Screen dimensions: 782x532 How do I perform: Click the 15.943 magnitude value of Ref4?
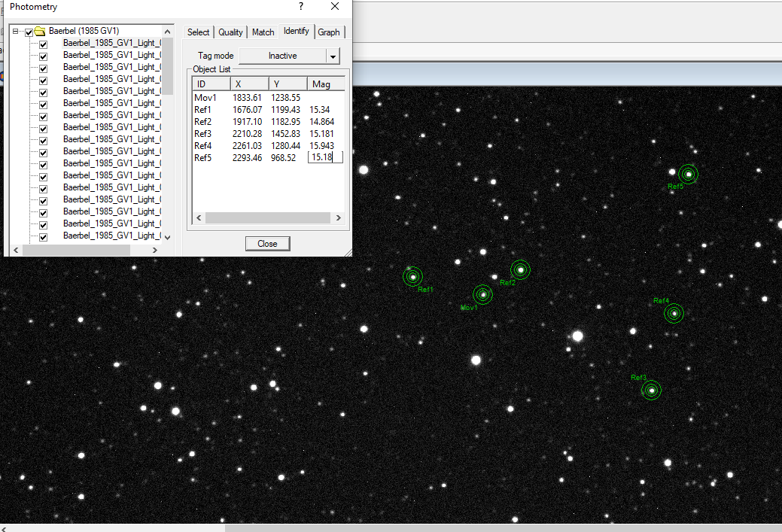pos(321,145)
